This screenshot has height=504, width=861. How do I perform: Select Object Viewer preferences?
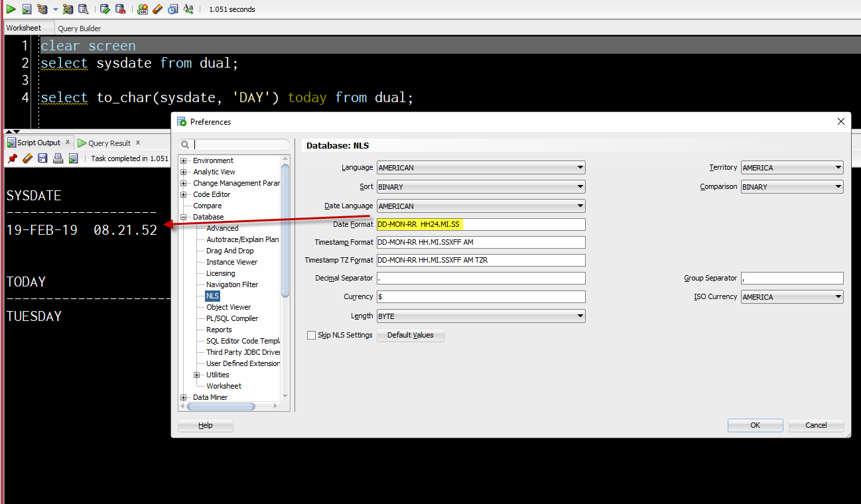coord(228,307)
